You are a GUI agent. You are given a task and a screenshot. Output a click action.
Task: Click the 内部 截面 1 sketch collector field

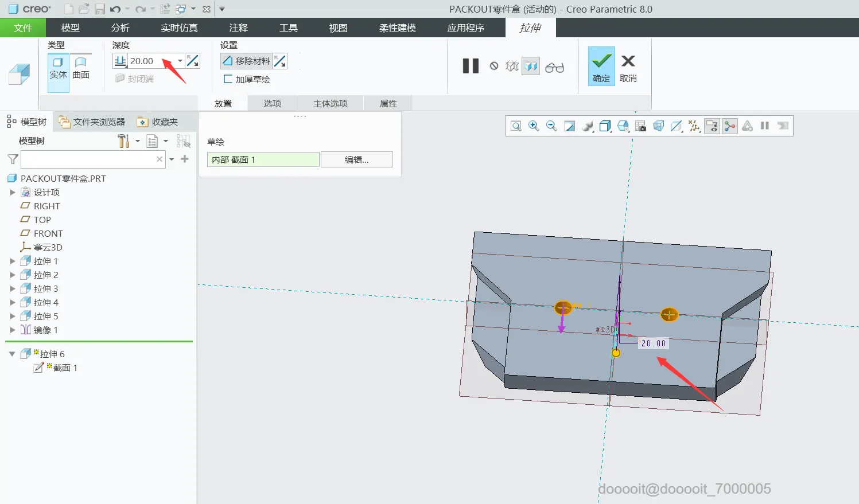263,159
